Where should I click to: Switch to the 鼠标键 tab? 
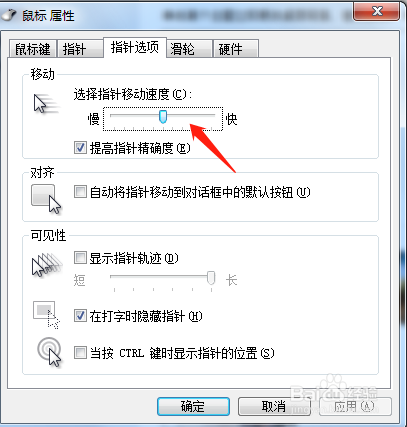[x=33, y=49]
